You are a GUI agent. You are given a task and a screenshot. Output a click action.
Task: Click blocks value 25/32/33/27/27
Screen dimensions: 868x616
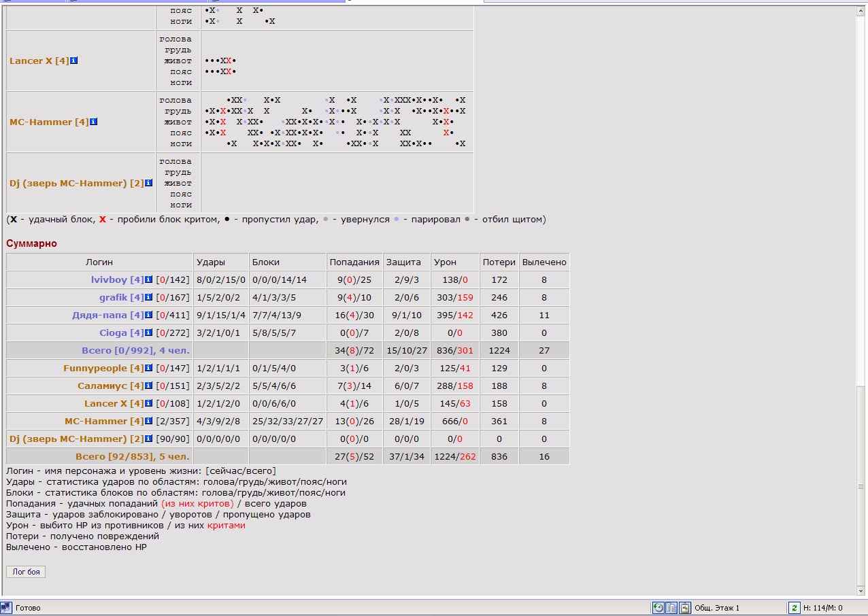click(x=288, y=421)
